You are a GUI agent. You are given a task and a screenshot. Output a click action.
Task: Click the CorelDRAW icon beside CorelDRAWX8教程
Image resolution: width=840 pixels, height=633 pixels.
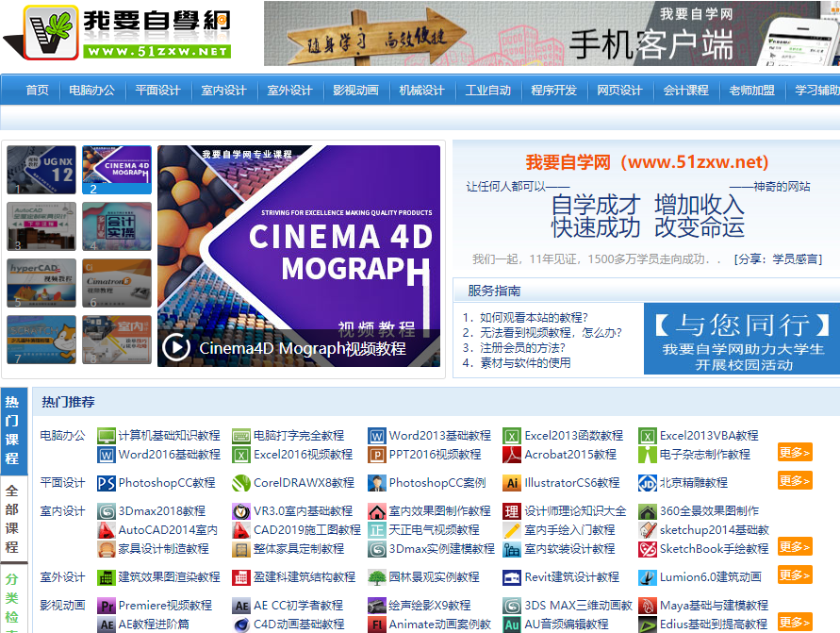pyautogui.click(x=241, y=483)
